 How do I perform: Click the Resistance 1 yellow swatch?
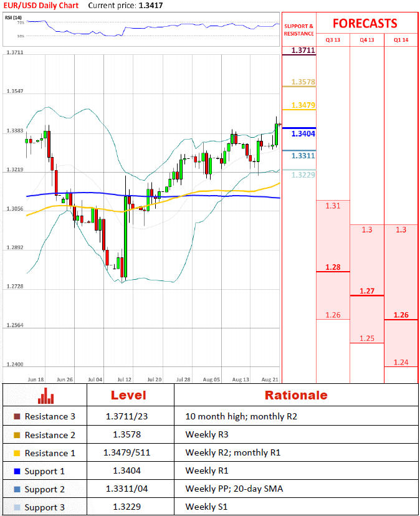tap(17, 453)
